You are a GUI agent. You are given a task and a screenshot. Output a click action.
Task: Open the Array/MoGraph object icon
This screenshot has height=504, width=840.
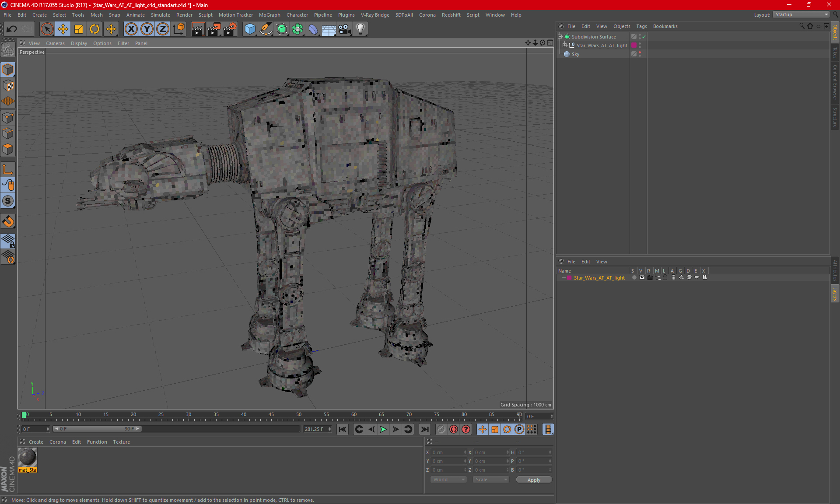(x=297, y=29)
